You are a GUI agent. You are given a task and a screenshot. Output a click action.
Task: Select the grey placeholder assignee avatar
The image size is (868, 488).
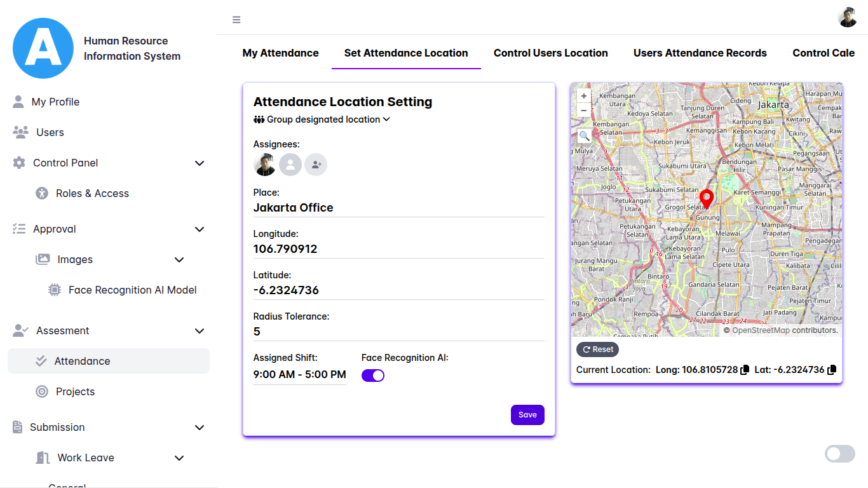(x=290, y=165)
